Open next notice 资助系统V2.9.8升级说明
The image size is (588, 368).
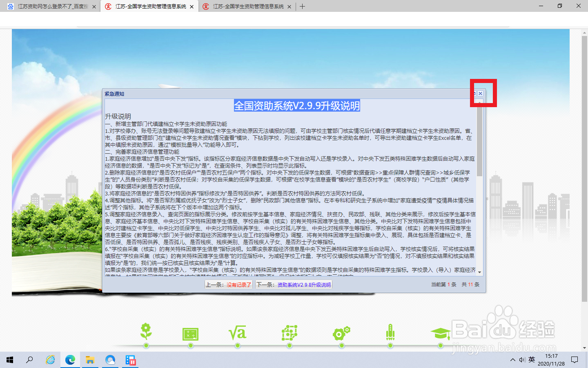tap(294, 285)
